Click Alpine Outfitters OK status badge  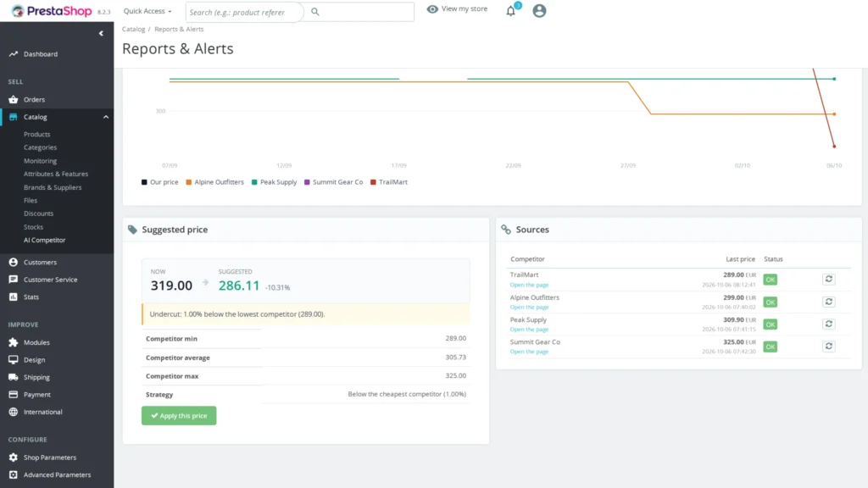(x=770, y=302)
